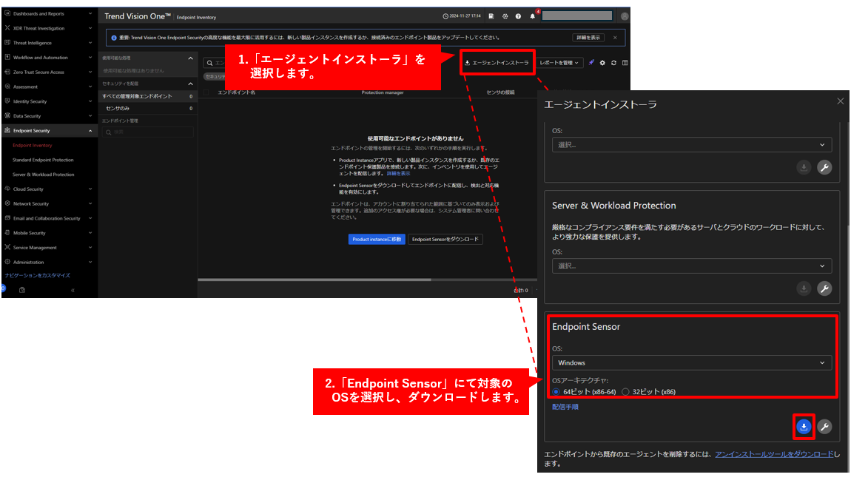Expand the Cloud Security sidebar menu

coord(49,189)
